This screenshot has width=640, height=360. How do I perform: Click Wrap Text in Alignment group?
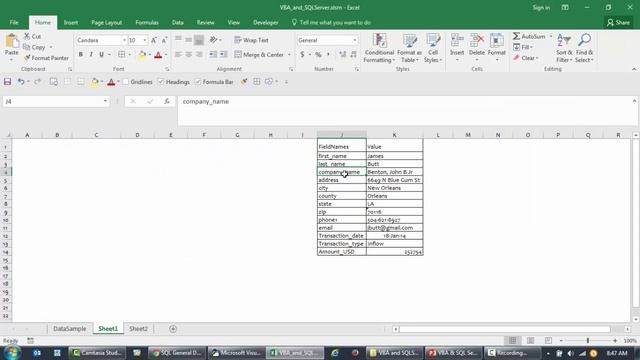coord(251,40)
